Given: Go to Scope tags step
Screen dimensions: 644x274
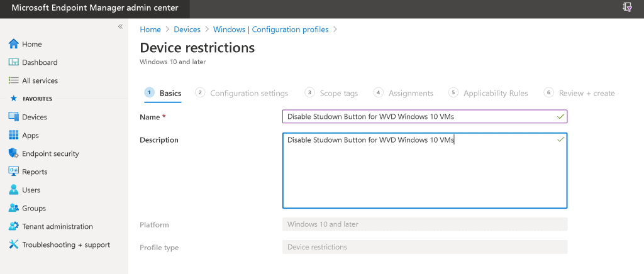Looking at the screenshot, I should pyautogui.click(x=338, y=93).
